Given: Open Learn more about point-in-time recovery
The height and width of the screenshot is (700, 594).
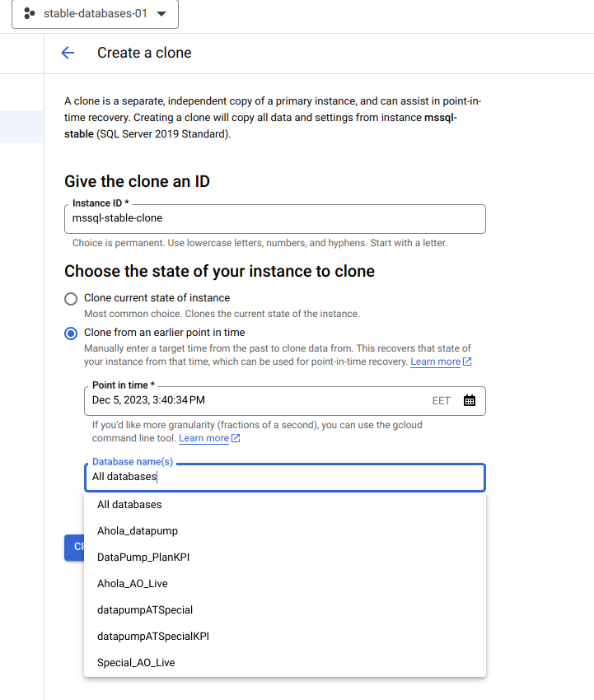Looking at the screenshot, I should [x=436, y=362].
